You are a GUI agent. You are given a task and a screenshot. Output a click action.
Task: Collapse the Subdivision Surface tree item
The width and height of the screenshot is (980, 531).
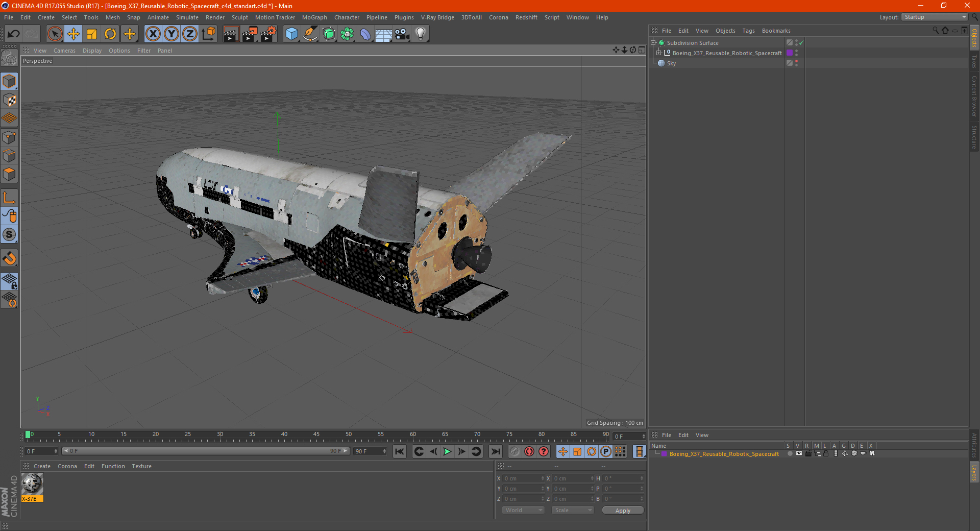click(653, 43)
